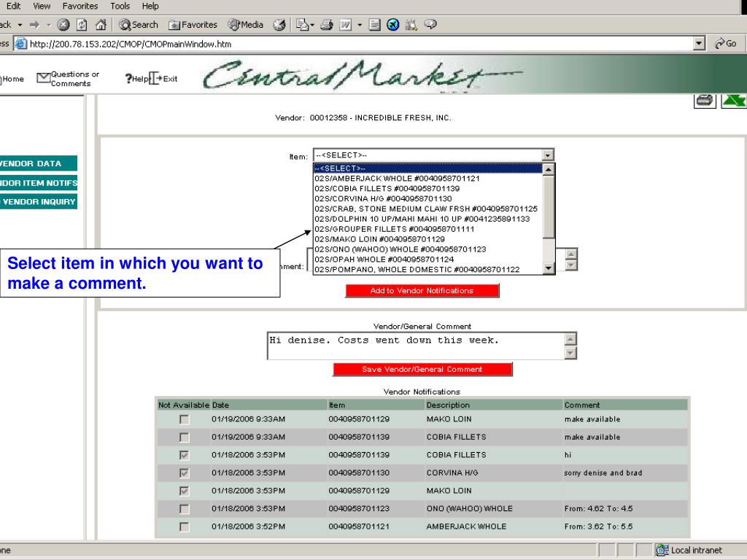Select the VENDOR INQUIRY sidebar tab

(38, 202)
